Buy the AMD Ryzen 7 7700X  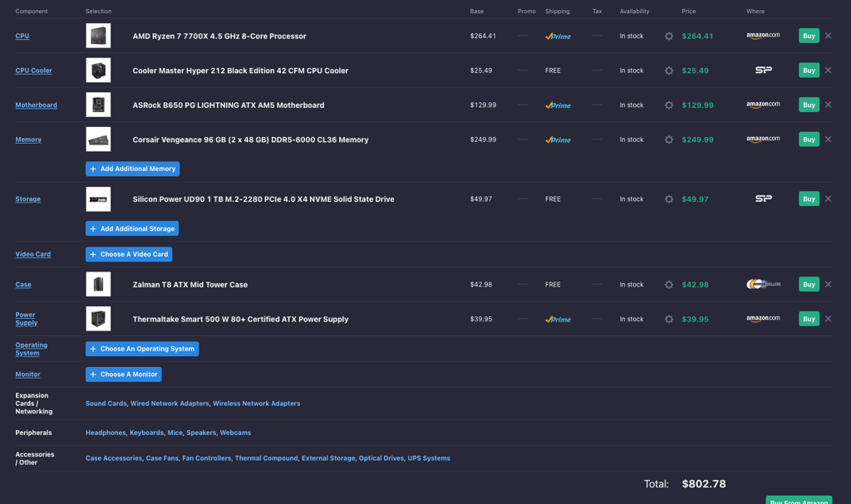pos(809,36)
